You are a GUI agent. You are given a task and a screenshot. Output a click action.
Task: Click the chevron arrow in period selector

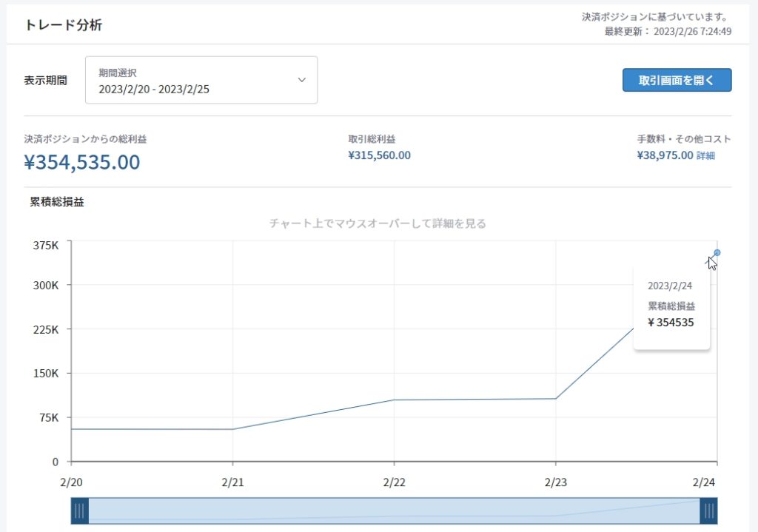click(301, 80)
